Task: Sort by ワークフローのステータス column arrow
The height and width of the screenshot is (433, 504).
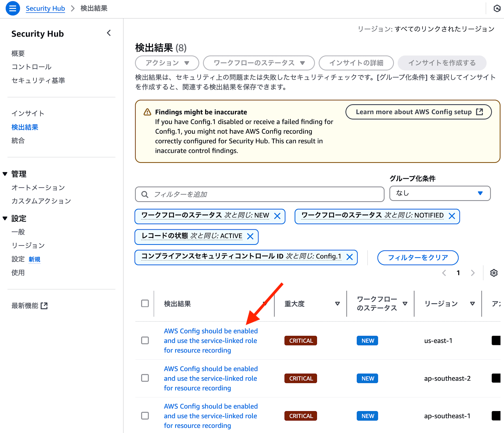Action: coord(405,304)
